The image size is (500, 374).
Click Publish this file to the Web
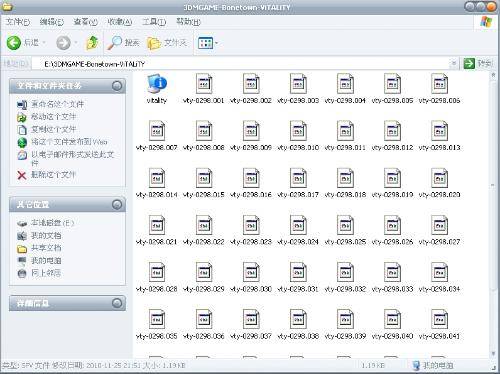click(x=69, y=142)
